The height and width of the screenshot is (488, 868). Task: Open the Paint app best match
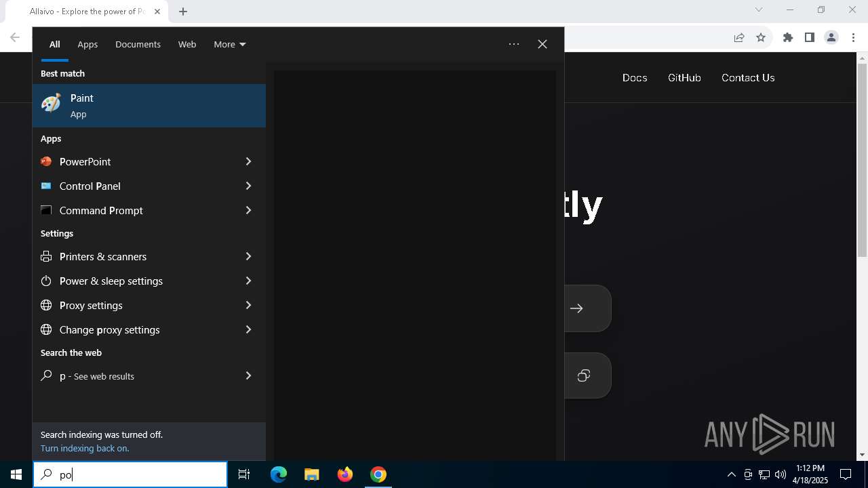[149, 106]
